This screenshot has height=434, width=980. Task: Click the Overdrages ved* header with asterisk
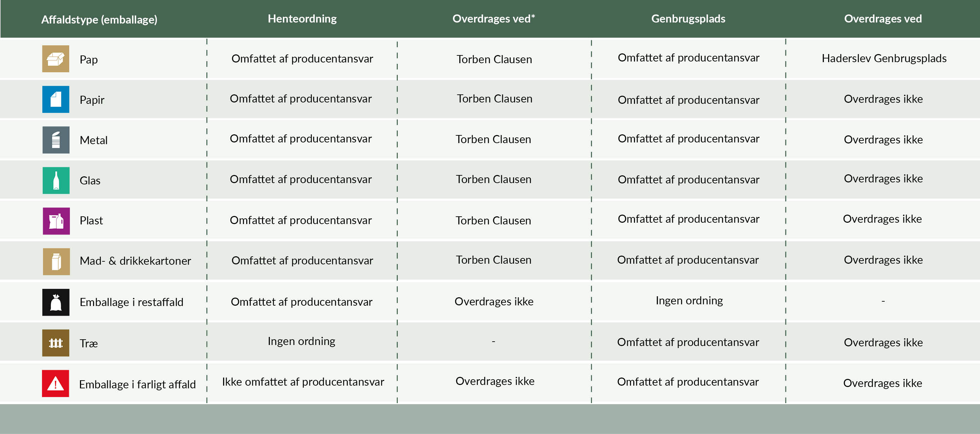(x=494, y=18)
